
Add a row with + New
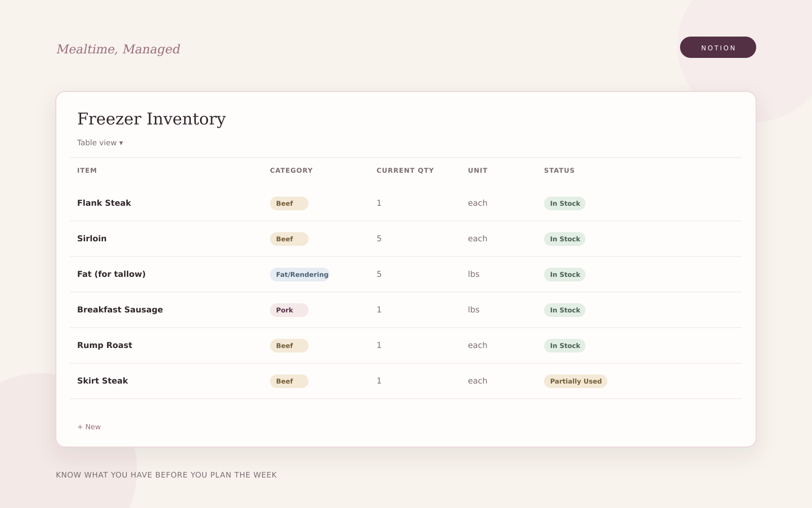[89, 427]
